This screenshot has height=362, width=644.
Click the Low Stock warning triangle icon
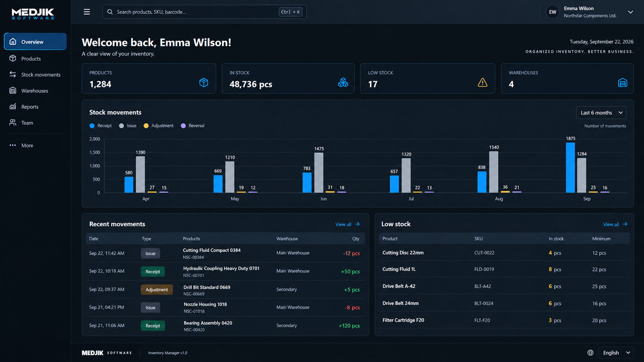click(x=482, y=82)
